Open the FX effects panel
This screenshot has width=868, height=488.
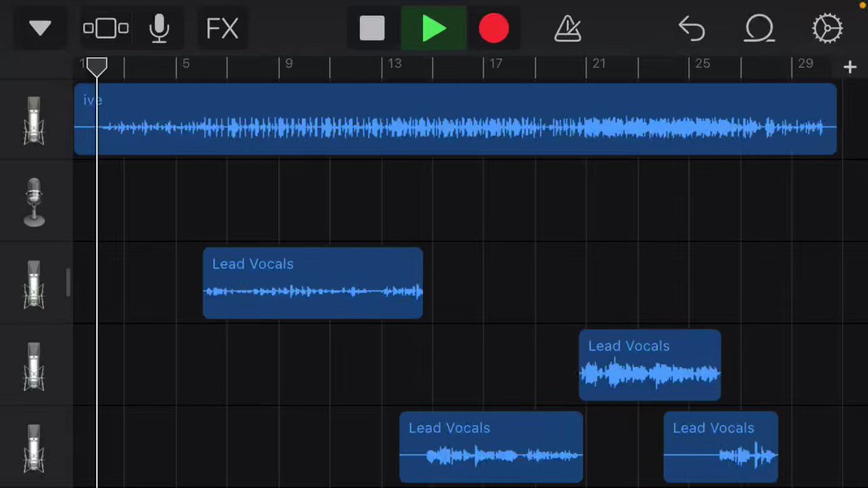click(223, 29)
